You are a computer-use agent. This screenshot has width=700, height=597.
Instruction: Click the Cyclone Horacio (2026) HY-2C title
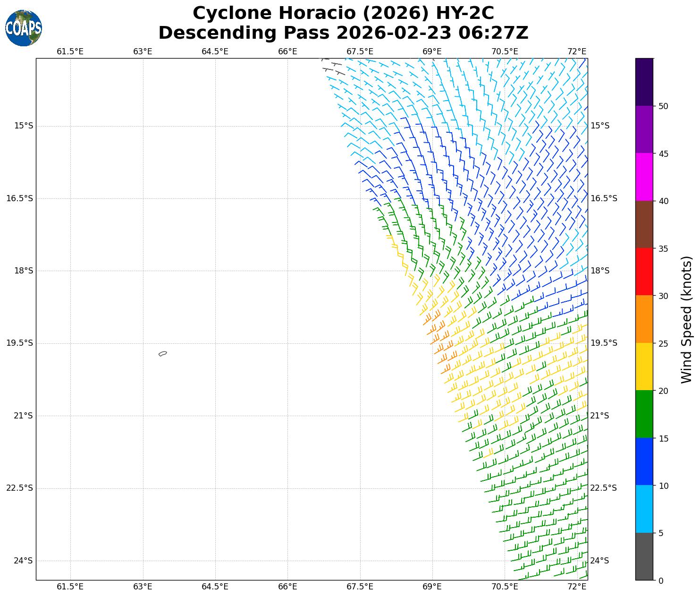343,13
